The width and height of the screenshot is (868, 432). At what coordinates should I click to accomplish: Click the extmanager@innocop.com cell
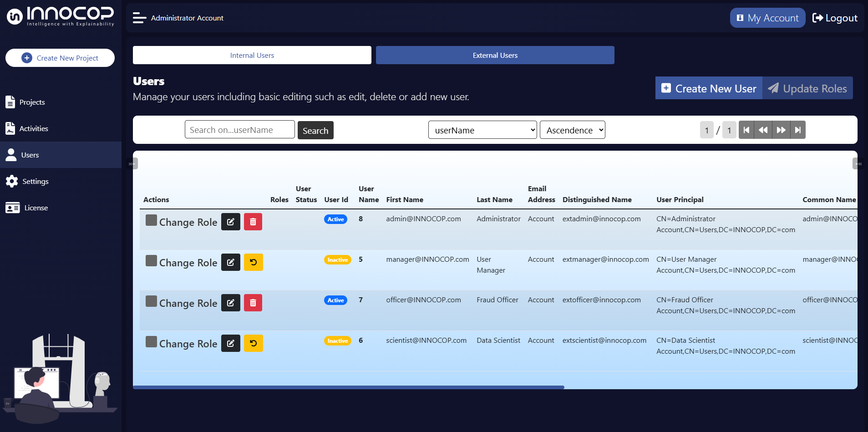606,259
